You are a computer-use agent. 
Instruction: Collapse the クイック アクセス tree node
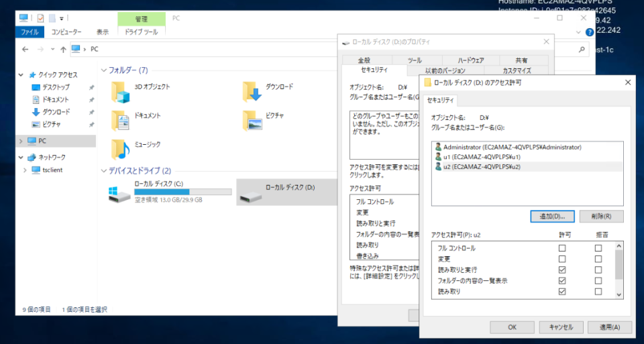(21, 75)
